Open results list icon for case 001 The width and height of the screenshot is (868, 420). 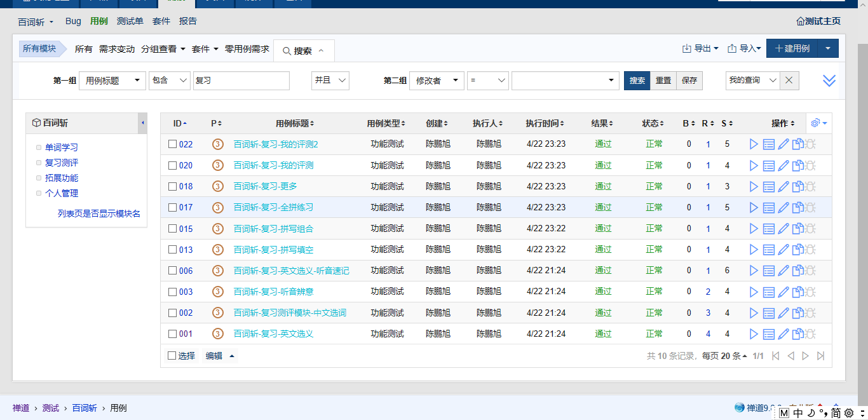click(x=769, y=334)
